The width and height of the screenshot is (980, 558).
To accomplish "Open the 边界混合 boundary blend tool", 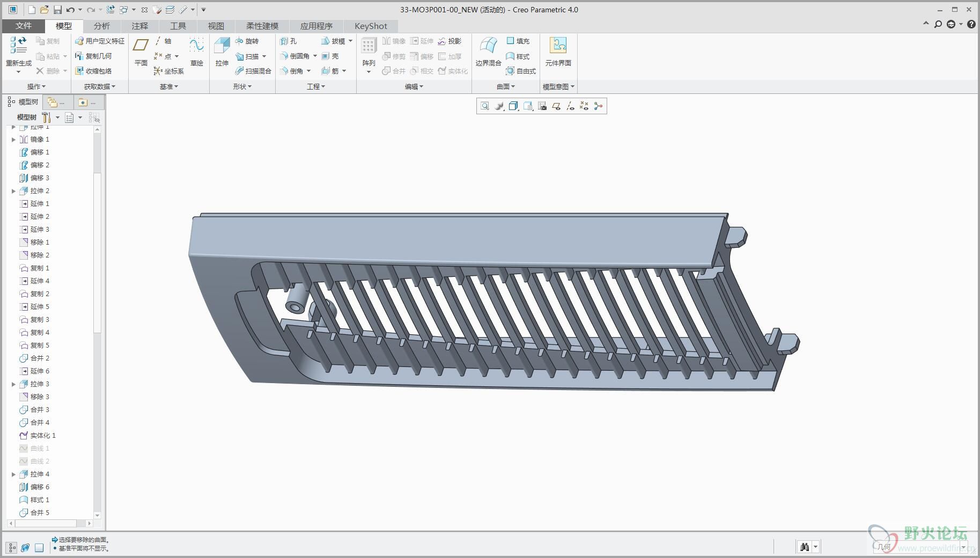I will pyautogui.click(x=488, y=52).
